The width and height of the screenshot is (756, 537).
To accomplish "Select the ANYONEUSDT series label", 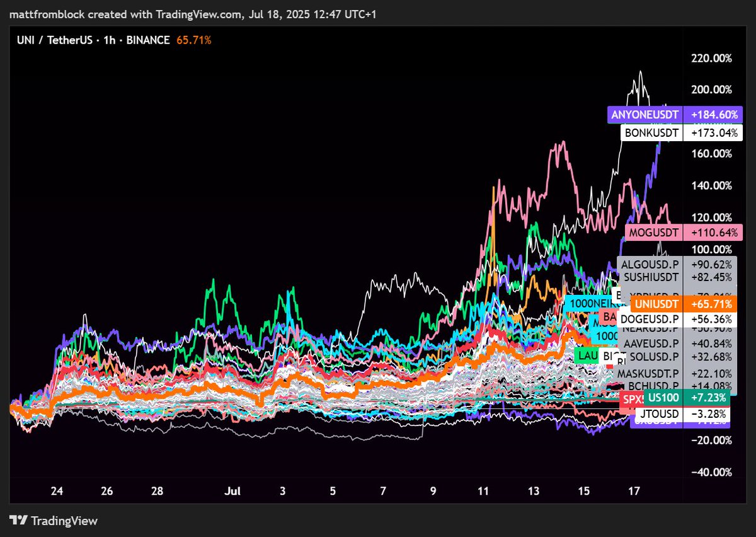I will 646,115.
